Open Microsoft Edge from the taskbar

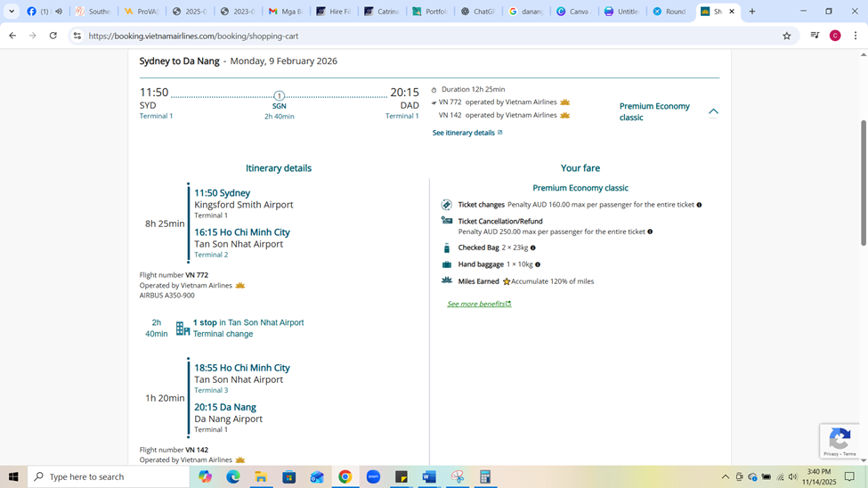233,476
